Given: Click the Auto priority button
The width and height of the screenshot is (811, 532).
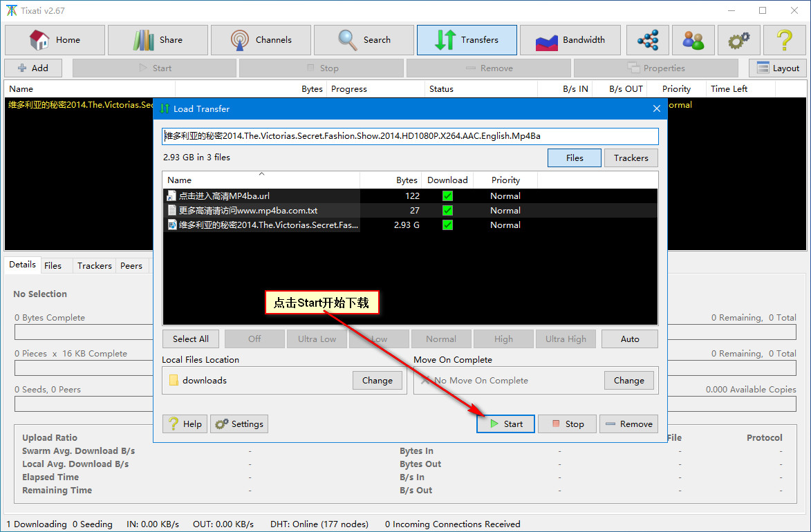Looking at the screenshot, I should [629, 339].
